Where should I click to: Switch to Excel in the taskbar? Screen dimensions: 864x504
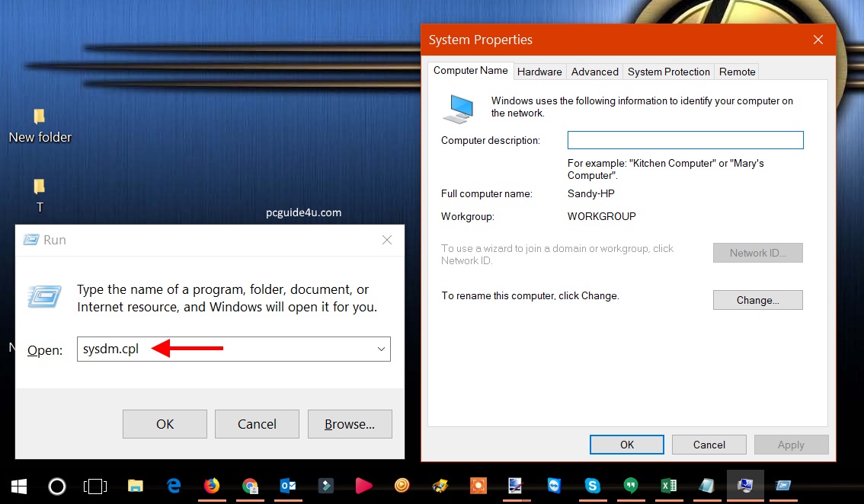click(669, 486)
